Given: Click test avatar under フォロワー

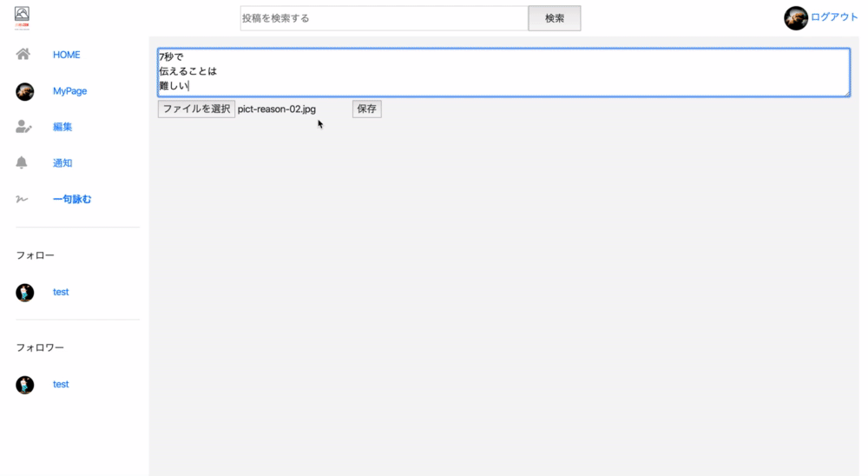Looking at the screenshot, I should click(x=25, y=385).
